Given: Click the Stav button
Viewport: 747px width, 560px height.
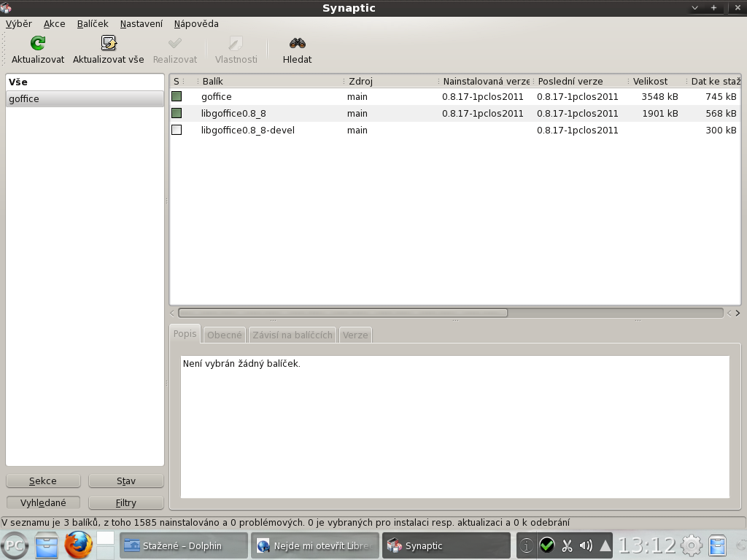Looking at the screenshot, I should [x=126, y=481].
